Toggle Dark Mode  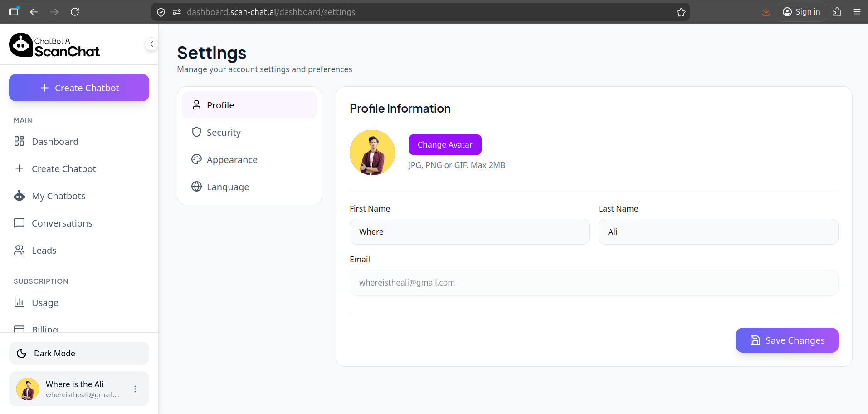[79, 353]
